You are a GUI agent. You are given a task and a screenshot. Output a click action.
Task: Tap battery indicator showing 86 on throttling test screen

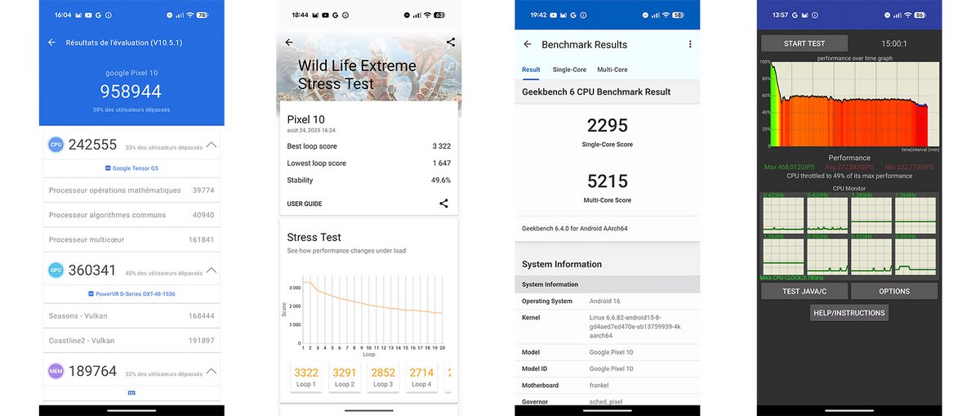[x=920, y=16]
